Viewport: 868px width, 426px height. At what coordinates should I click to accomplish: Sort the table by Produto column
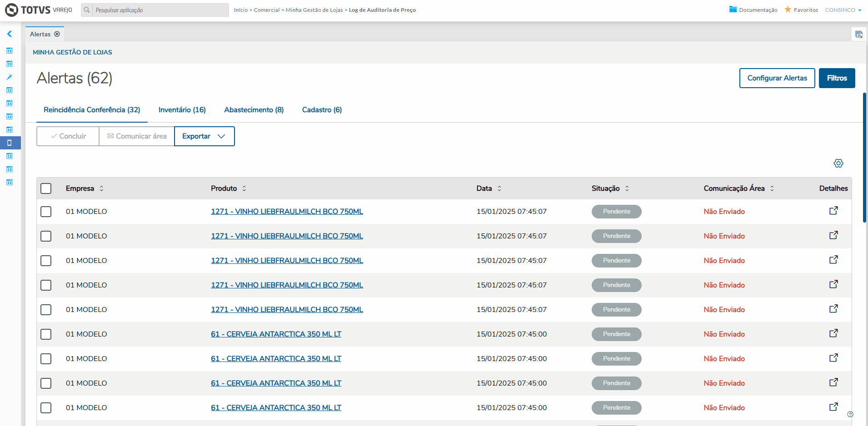pos(244,188)
